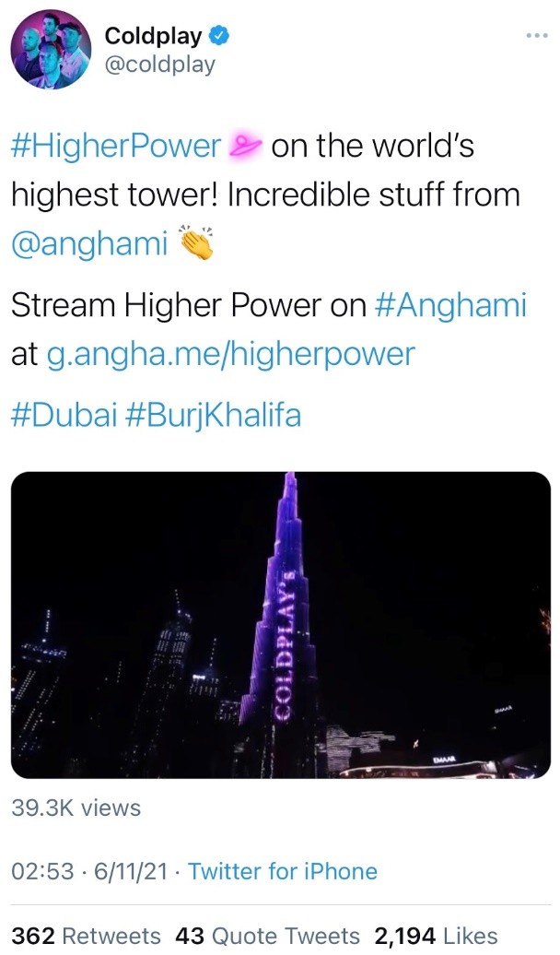Viewport: 560px width, 955px height.
Task: Click the @coldplay handle
Action: click(160, 64)
